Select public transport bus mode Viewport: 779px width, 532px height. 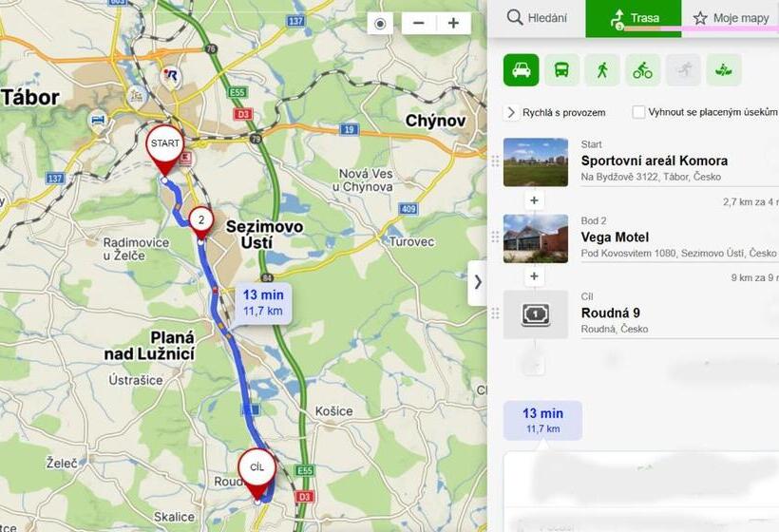pyautogui.click(x=561, y=70)
